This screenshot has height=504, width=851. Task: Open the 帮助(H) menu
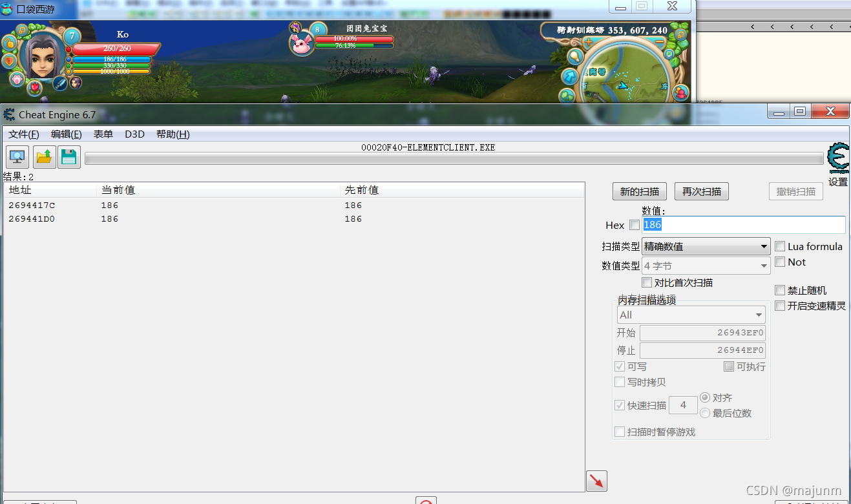(x=173, y=134)
